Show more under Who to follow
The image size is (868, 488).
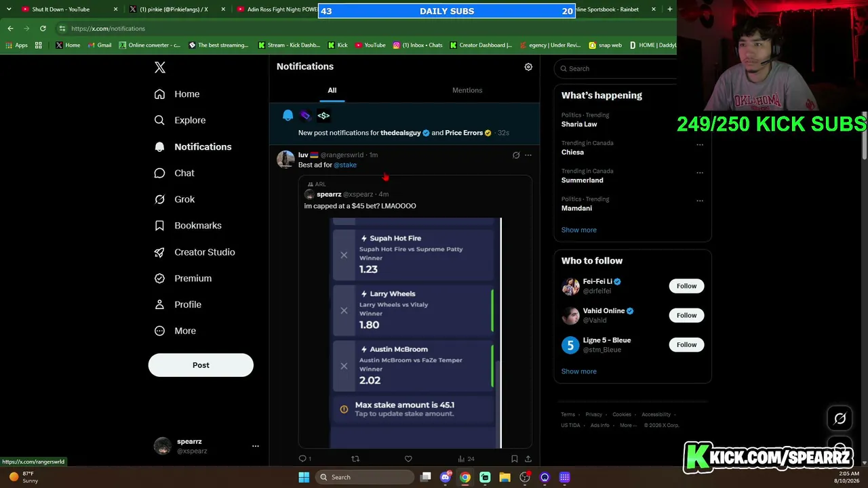pos(579,371)
